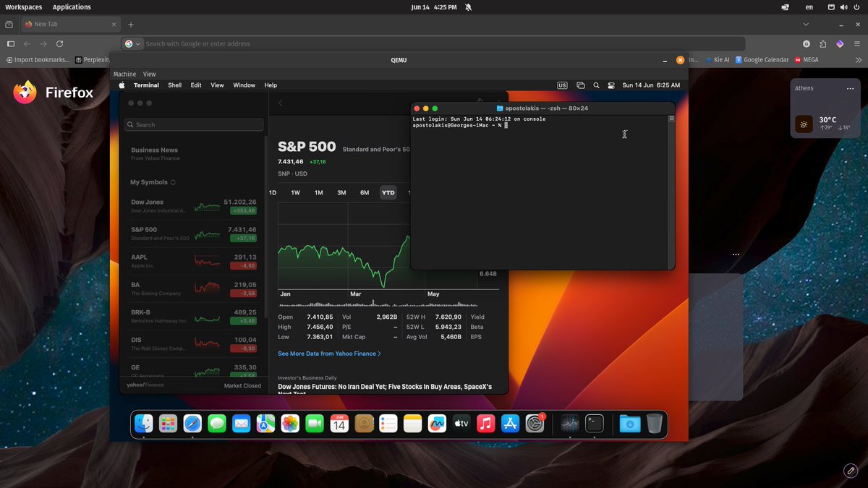This screenshot has width=868, height=488.
Task: Open Contacts app in the dock
Action: click(364, 424)
